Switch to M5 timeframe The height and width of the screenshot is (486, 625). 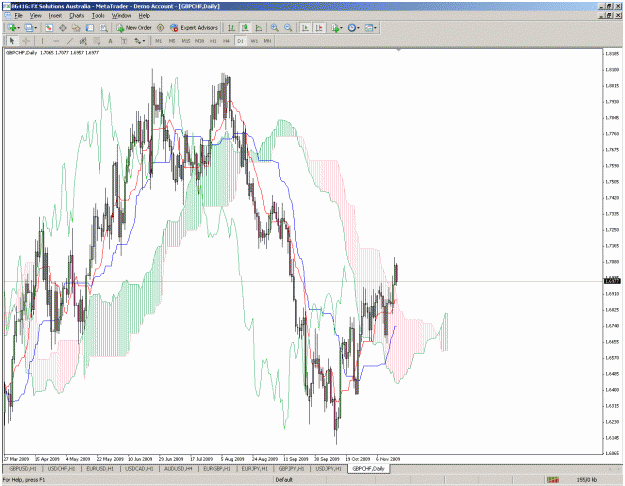click(172, 41)
